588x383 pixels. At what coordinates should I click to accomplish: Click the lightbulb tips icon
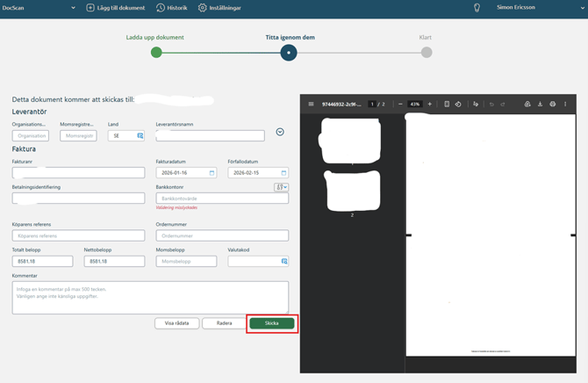pos(477,8)
